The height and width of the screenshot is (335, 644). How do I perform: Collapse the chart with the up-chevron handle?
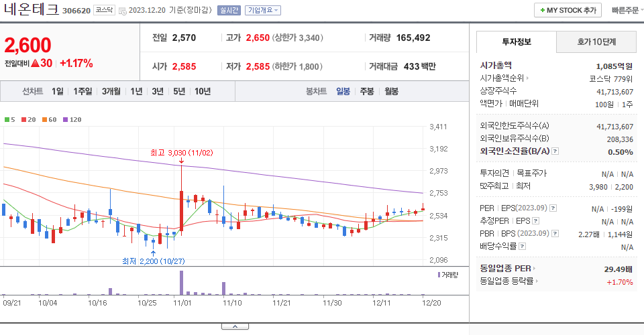[235, 326]
